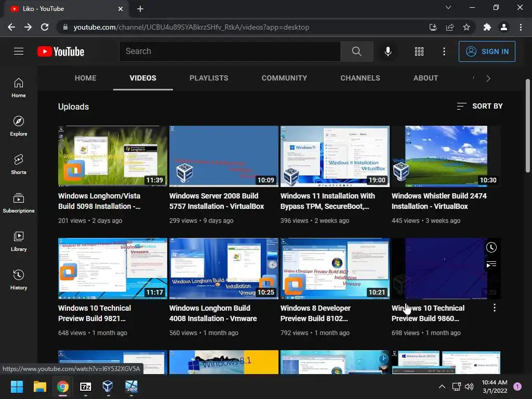Open 7-Zip from taskbar
This screenshot has width=532, height=399.
coord(86,387)
